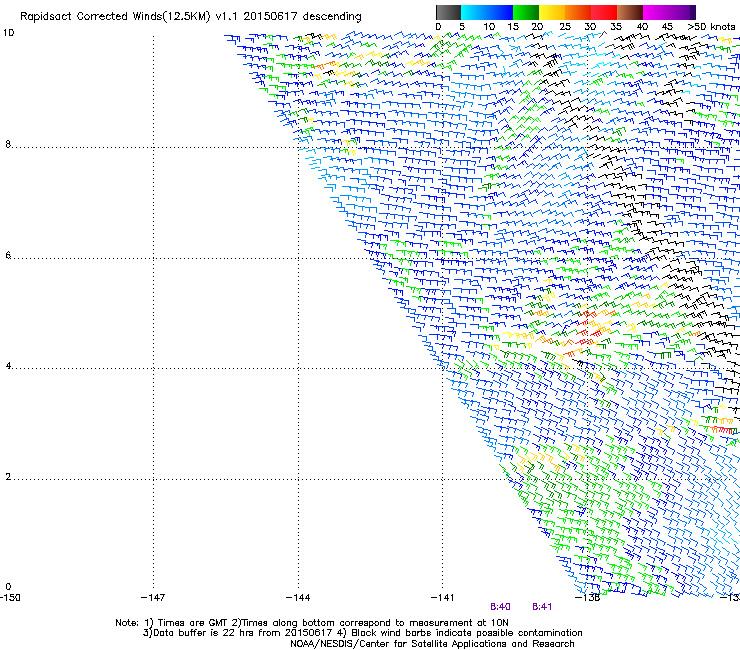The width and height of the screenshot is (740, 650).
Task: Click the '45' legend scale label
Action: 667,27
